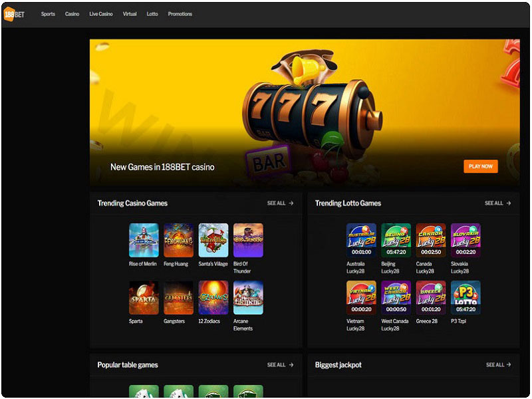Launch the Gangsters game icon
The width and height of the screenshot is (532, 399).
click(178, 297)
